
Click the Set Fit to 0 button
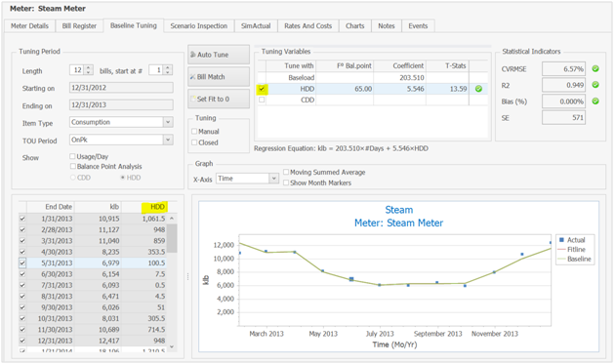pyautogui.click(x=219, y=99)
